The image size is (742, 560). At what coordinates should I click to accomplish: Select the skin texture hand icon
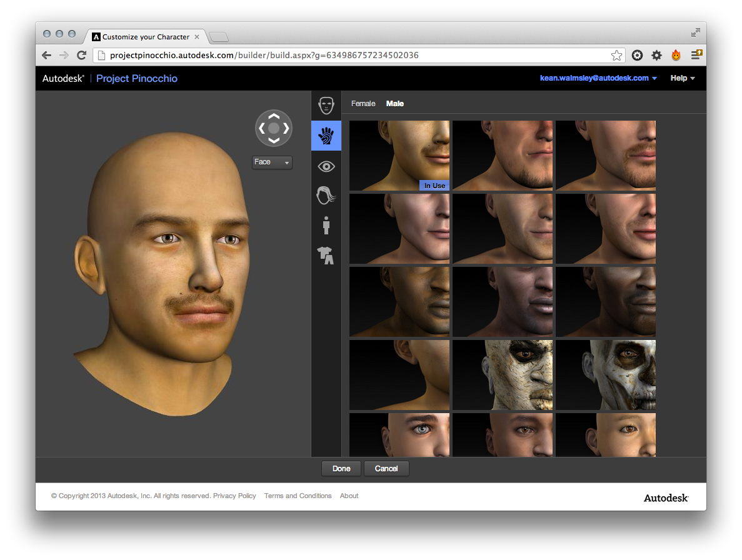(326, 136)
